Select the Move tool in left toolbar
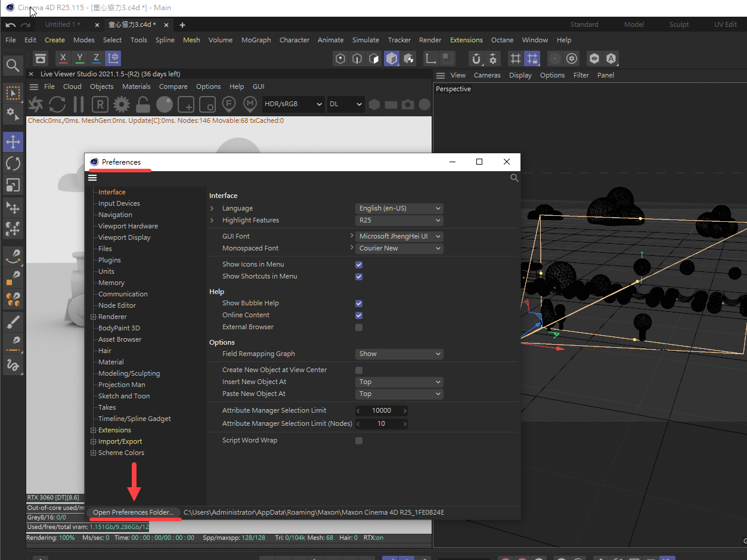Screen dimensions: 747x560 (13, 142)
